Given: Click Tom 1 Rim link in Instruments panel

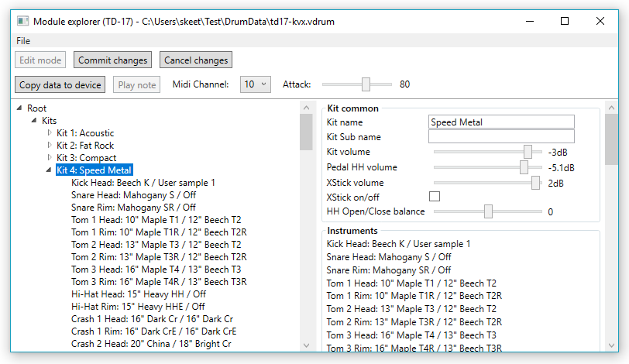Looking at the screenshot, I should 414,296.
